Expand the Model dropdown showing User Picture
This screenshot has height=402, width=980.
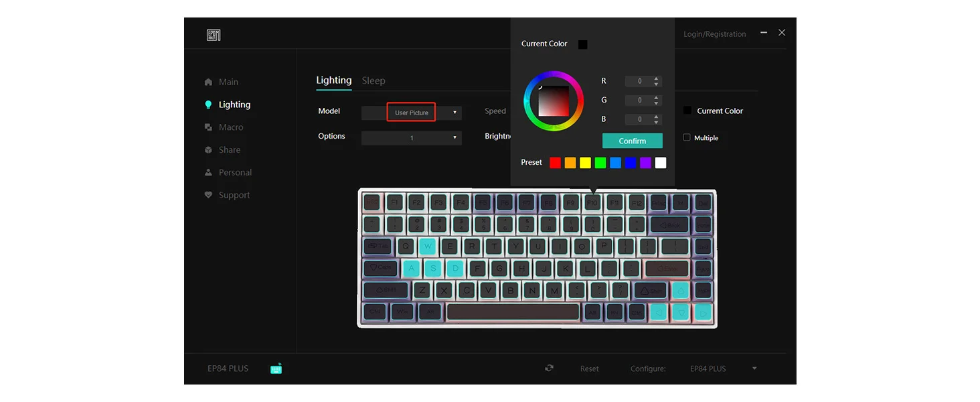(x=412, y=113)
